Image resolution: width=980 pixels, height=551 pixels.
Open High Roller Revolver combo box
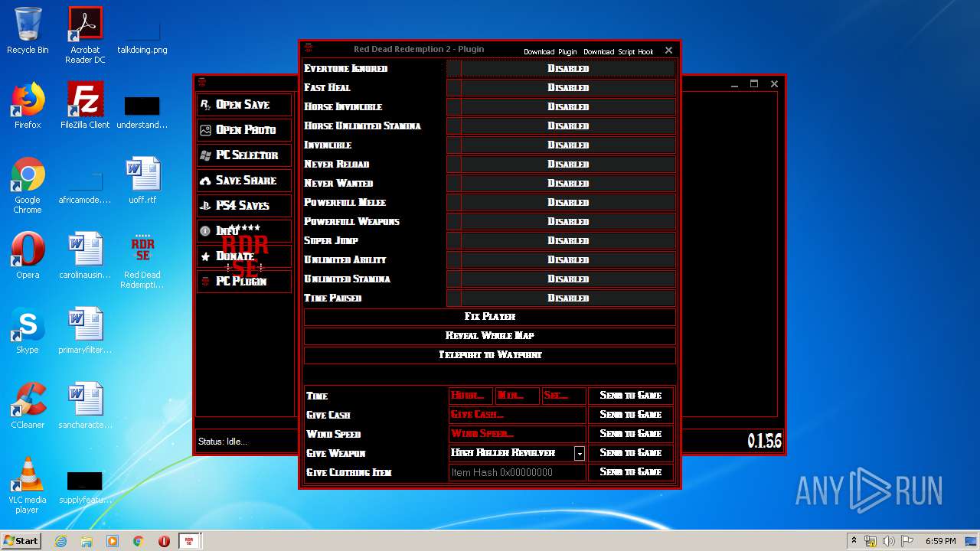coord(517,453)
